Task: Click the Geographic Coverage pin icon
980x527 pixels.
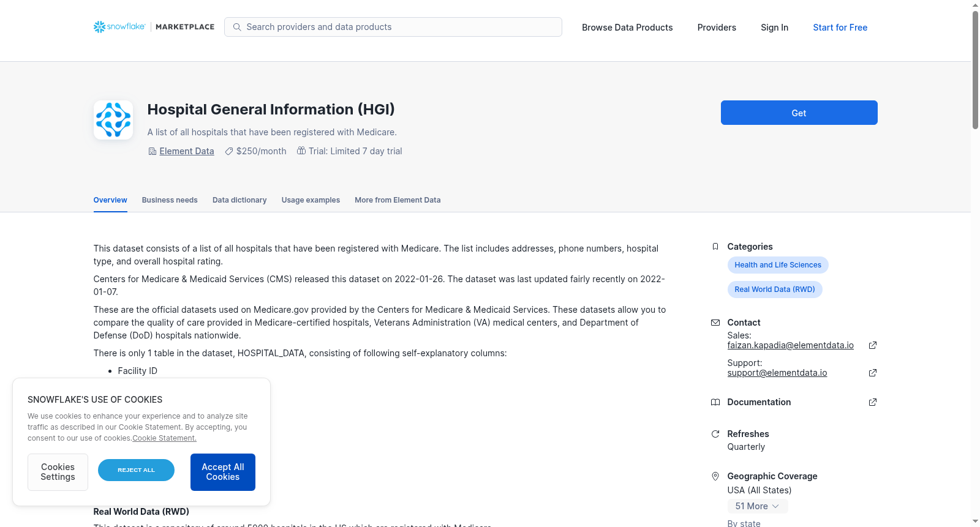Action: pos(715,476)
